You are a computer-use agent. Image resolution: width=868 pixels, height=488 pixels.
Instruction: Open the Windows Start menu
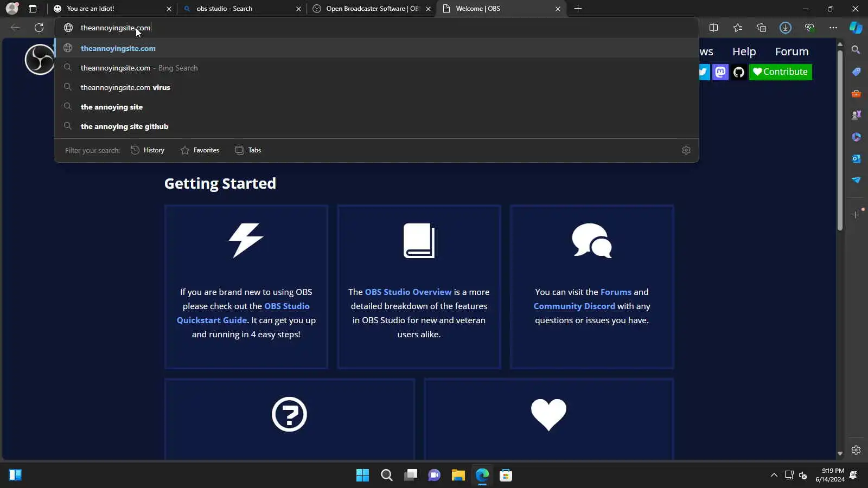coord(362,476)
